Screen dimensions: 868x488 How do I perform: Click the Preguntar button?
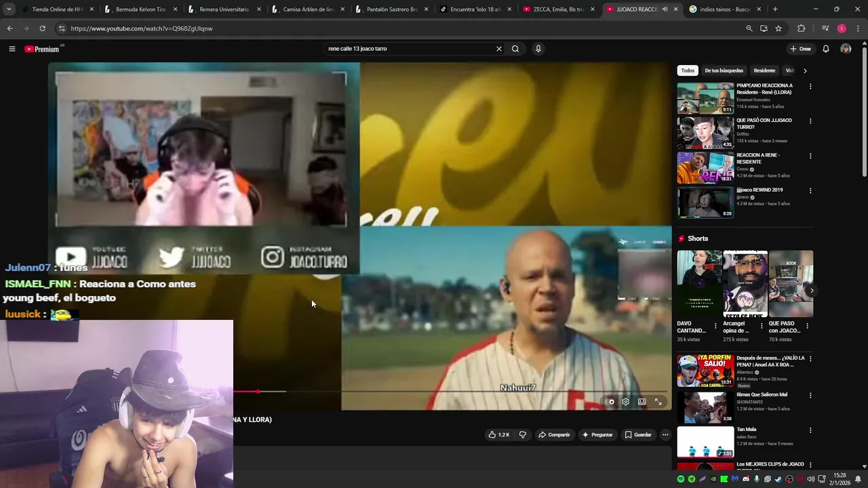[597, 434]
